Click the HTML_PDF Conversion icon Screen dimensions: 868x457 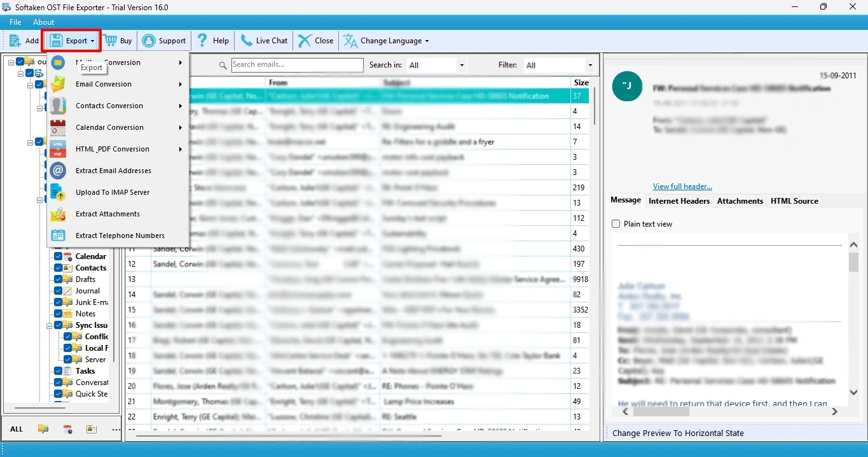pyautogui.click(x=58, y=149)
